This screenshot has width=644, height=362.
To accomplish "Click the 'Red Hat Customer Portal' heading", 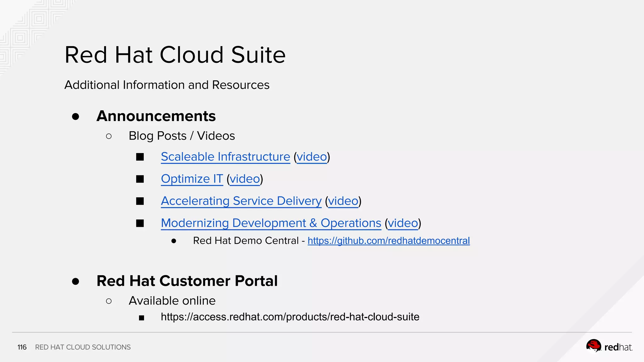I will point(187,281).
